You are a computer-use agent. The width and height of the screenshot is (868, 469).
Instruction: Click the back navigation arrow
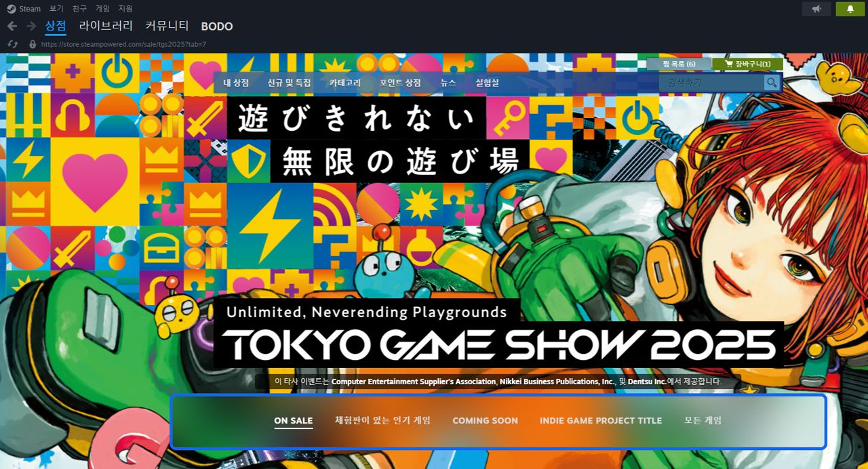(12, 26)
